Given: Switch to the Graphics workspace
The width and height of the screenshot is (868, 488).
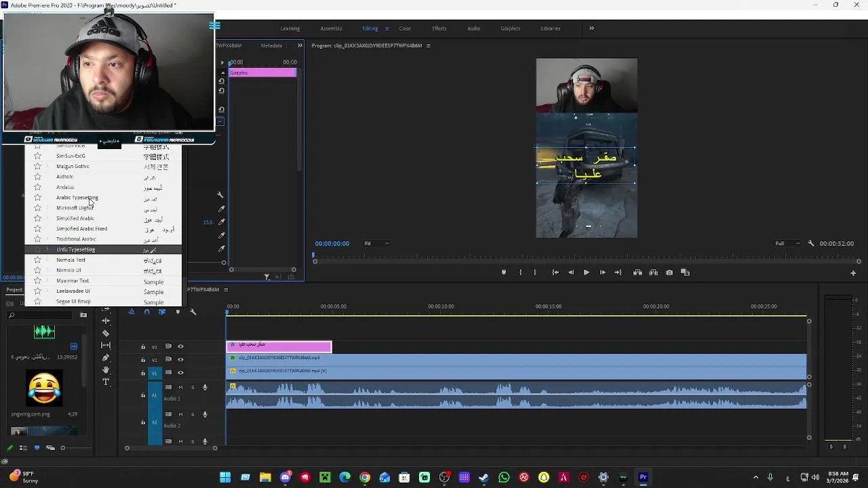Looking at the screenshot, I should pyautogui.click(x=511, y=28).
